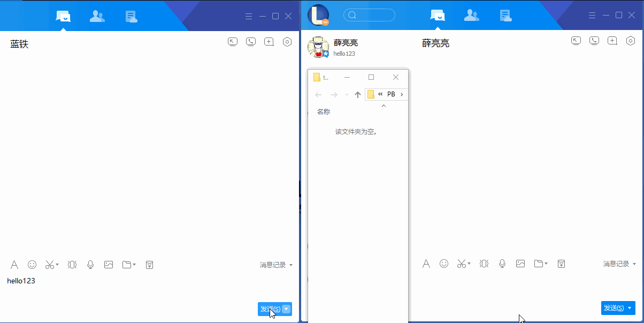644x323 pixels.
Task: Create a group discussion from 蓝铁 chat
Action: 269,42
